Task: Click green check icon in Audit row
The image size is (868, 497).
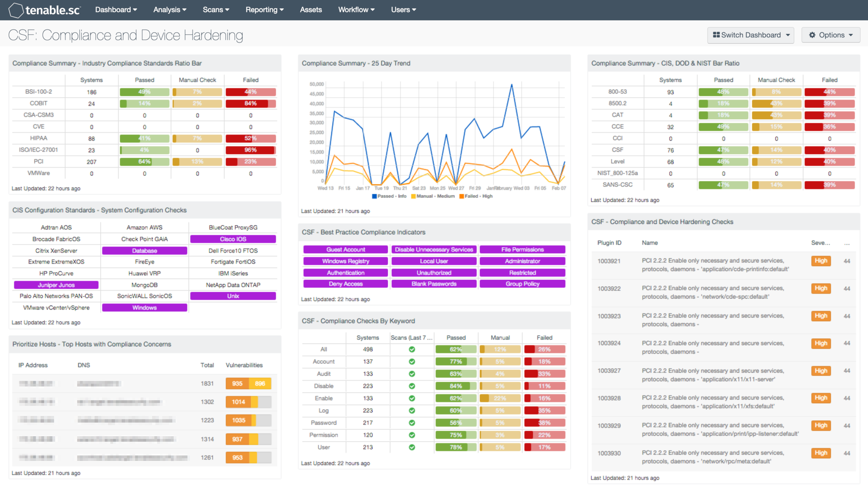Action: [x=412, y=374]
